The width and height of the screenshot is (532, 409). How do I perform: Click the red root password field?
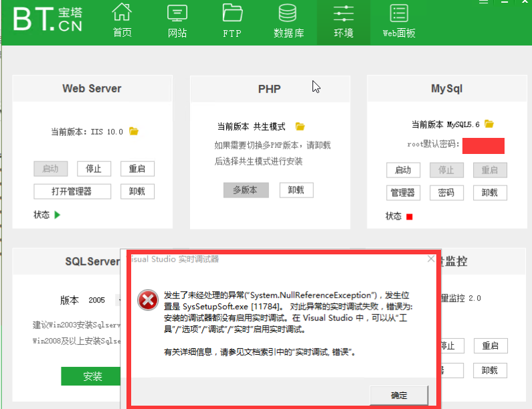coord(483,146)
